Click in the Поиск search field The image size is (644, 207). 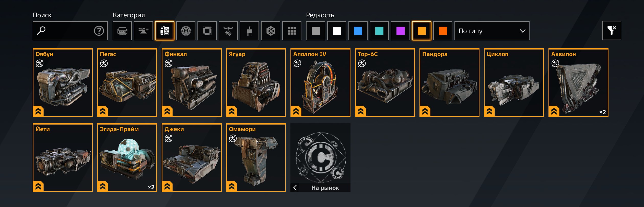click(70, 31)
